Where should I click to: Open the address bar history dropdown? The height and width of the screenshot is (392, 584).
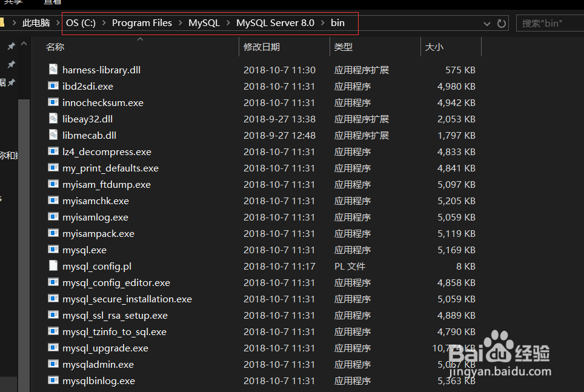click(x=487, y=24)
